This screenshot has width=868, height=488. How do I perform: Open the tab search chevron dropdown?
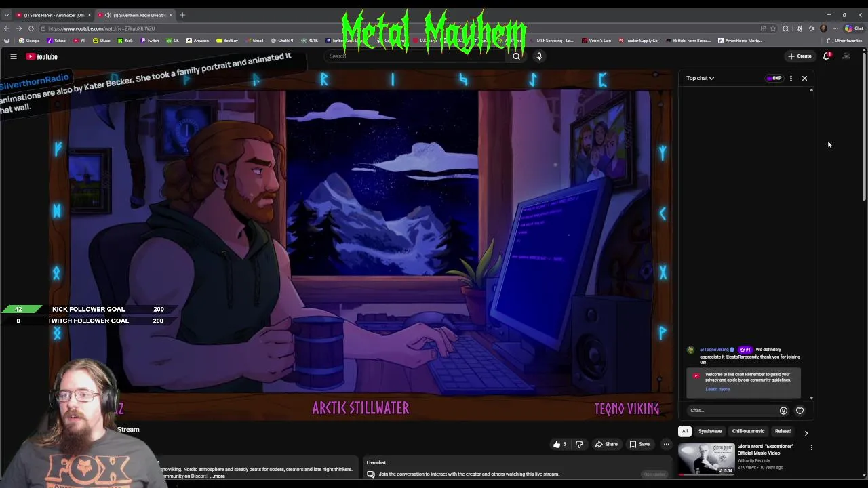7,15
